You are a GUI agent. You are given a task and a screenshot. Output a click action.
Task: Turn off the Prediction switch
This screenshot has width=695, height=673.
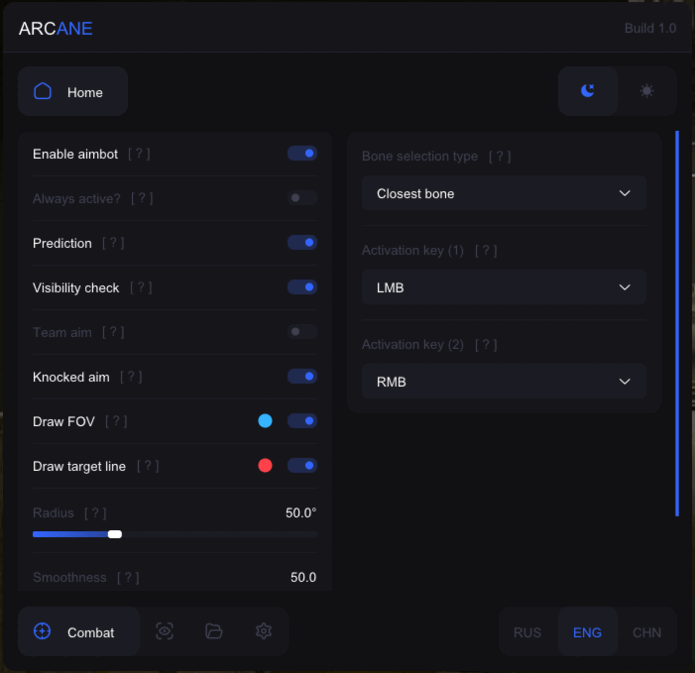coord(302,243)
